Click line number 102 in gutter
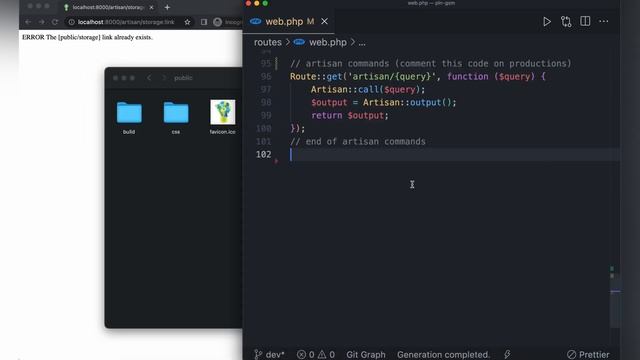The width and height of the screenshot is (640, 360). [263, 154]
